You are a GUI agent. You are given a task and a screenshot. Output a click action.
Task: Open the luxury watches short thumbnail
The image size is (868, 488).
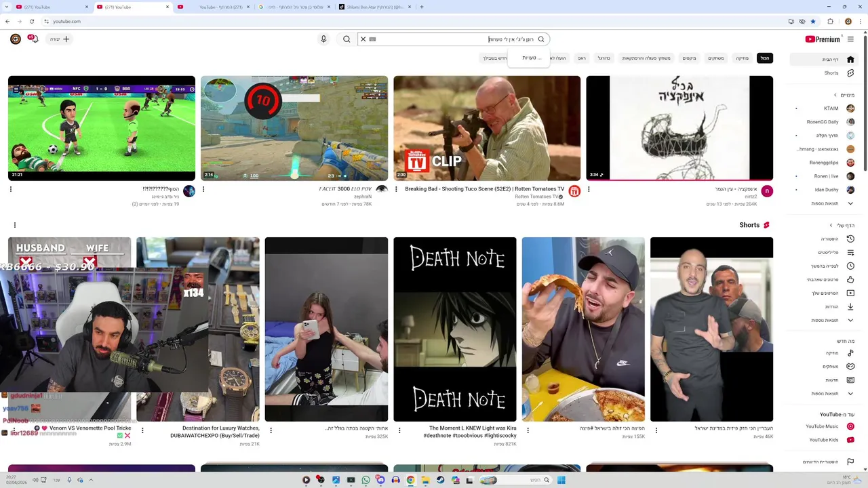pos(198,329)
